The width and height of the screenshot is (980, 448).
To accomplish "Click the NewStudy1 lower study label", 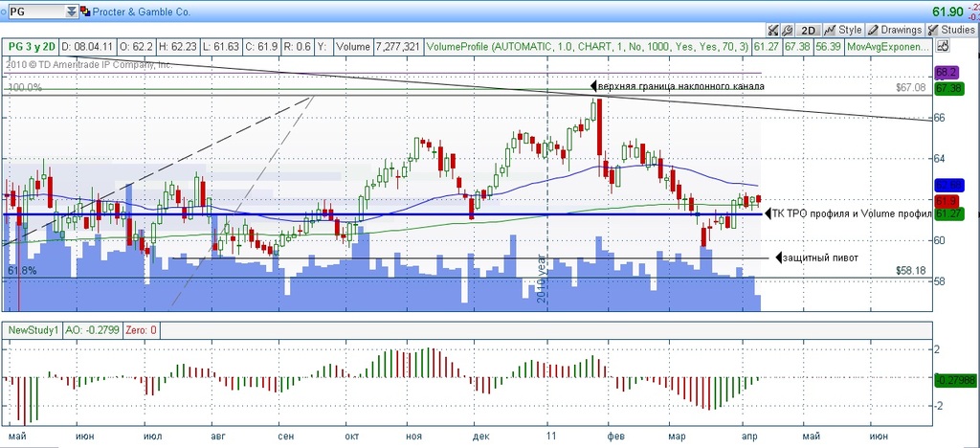I will coord(32,329).
